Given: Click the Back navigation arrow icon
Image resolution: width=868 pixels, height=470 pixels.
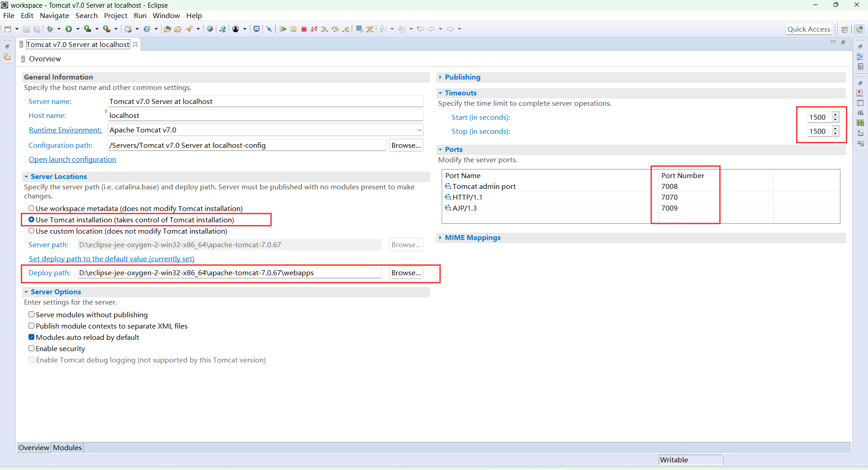Looking at the screenshot, I should click(431, 29).
